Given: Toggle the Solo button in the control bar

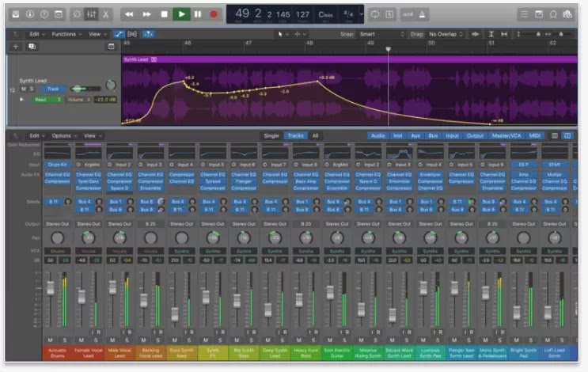Looking at the screenshot, I should [389, 14].
